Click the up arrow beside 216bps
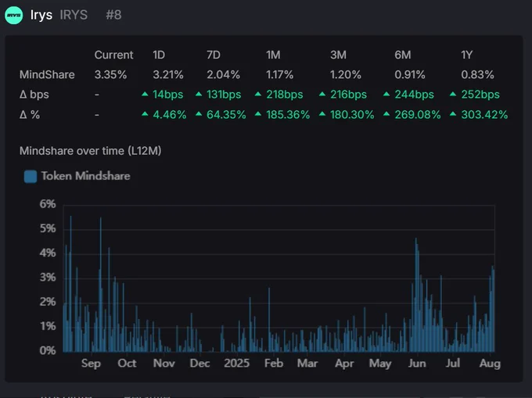Screen dimensions: 532x398 click(x=322, y=94)
